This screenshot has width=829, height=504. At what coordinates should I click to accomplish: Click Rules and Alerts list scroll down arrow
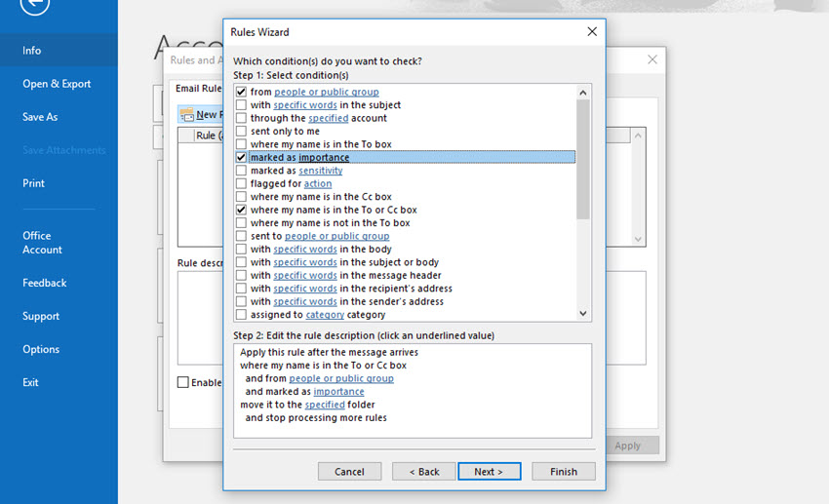tap(638, 239)
